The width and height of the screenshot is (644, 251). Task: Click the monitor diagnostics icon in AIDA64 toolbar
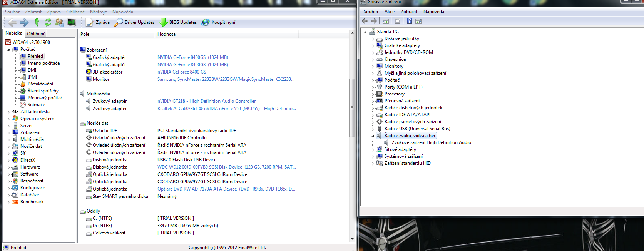tap(72, 22)
